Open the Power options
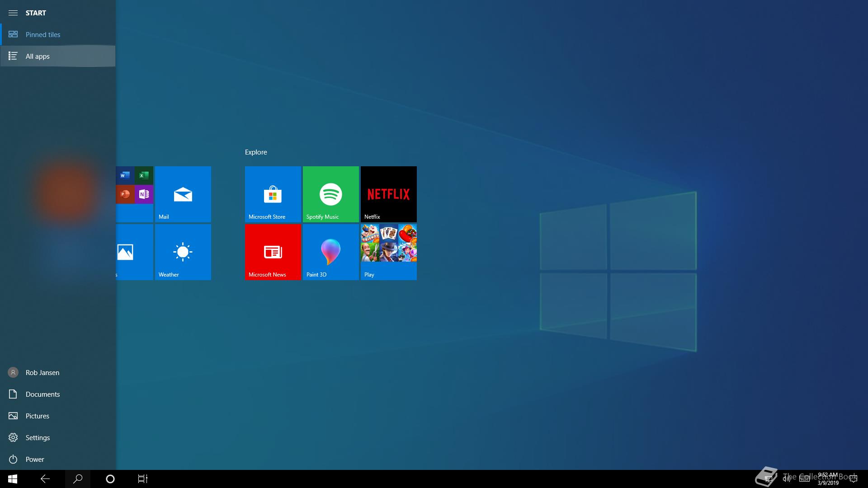The image size is (868, 488). (x=58, y=459)
